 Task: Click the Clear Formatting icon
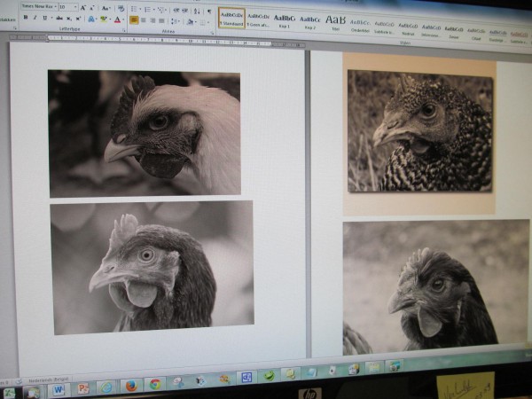[x=121, y=9]
